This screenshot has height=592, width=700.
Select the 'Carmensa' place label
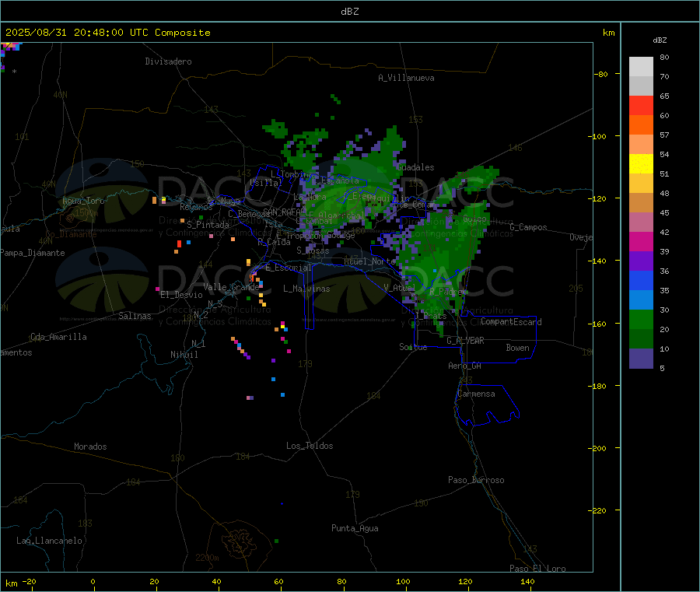pyautogui.click(x=476, y=394)
